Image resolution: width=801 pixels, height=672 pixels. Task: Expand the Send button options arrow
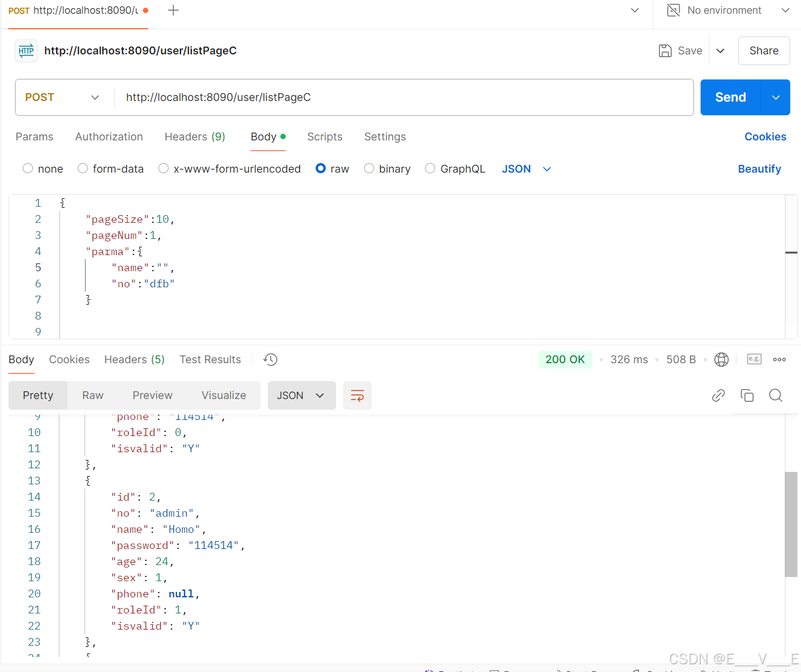tap(776, 97)
